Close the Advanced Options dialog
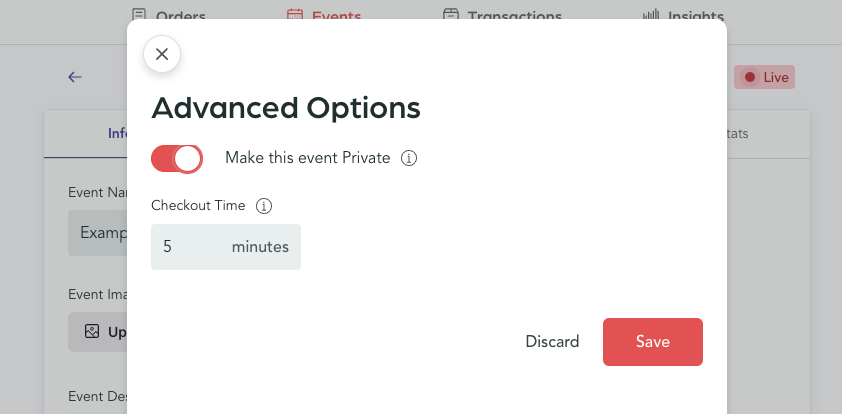Viewport: 842px width, 414px height. [x=162, y=54]
